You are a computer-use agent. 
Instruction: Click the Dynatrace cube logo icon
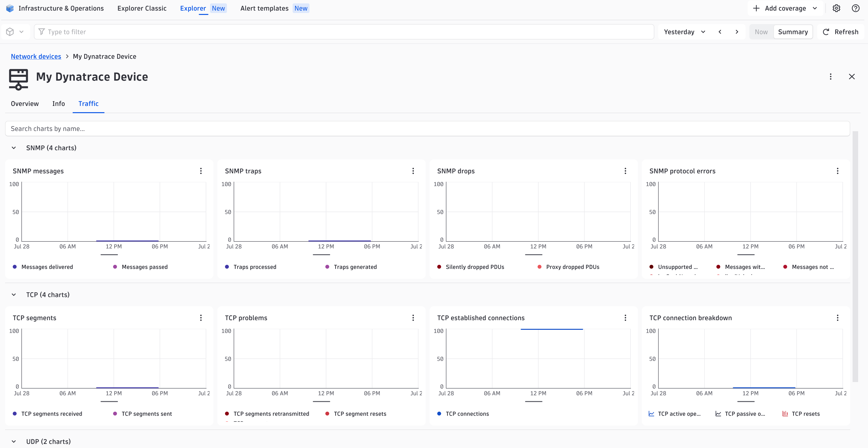coord(10,8)
